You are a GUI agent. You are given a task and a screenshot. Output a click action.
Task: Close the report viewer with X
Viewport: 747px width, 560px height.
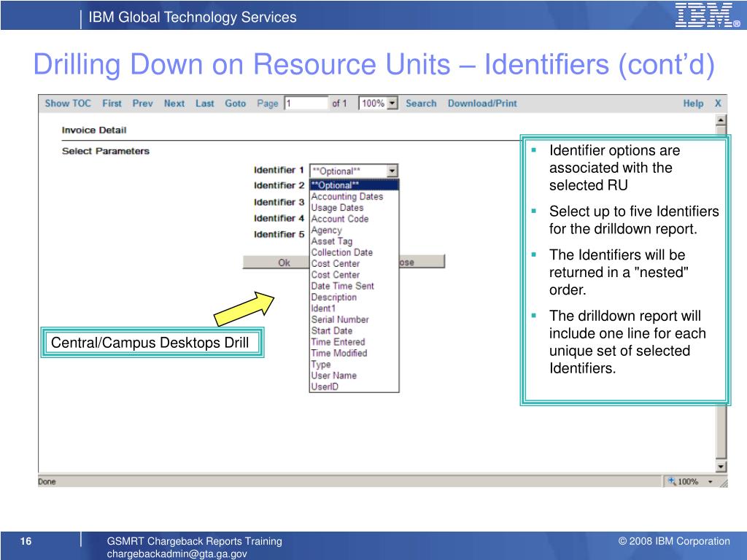(718, 104)
